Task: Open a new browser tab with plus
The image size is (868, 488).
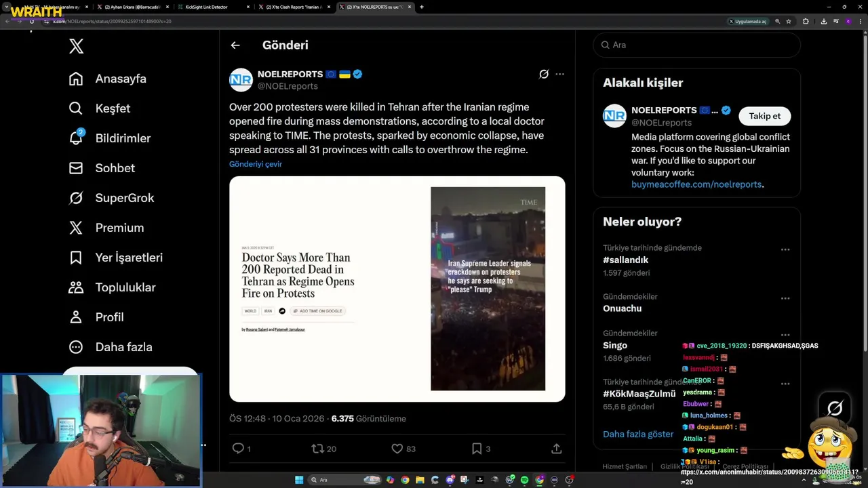Action: (x=422, y=7)
